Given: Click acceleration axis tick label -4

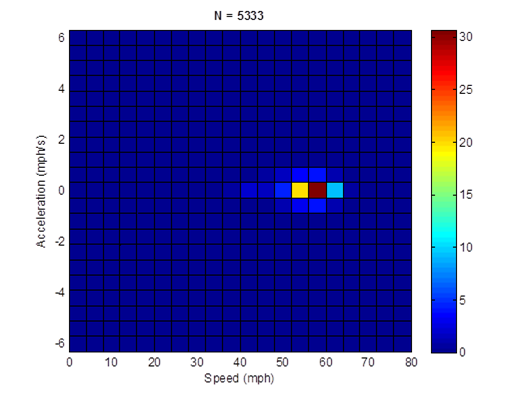Looking at the screenshot, I should 60,292.
